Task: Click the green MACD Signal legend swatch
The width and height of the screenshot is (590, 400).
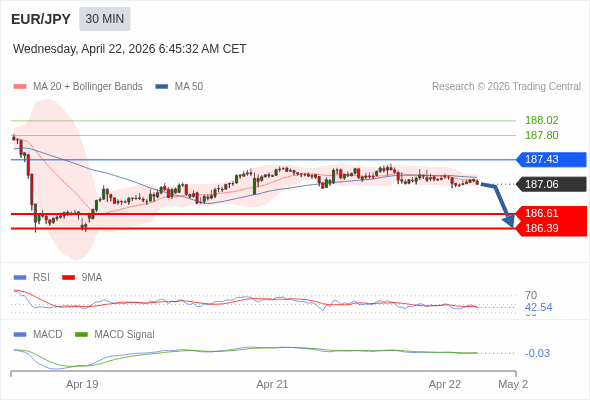Action: click(x=81, y=335)
